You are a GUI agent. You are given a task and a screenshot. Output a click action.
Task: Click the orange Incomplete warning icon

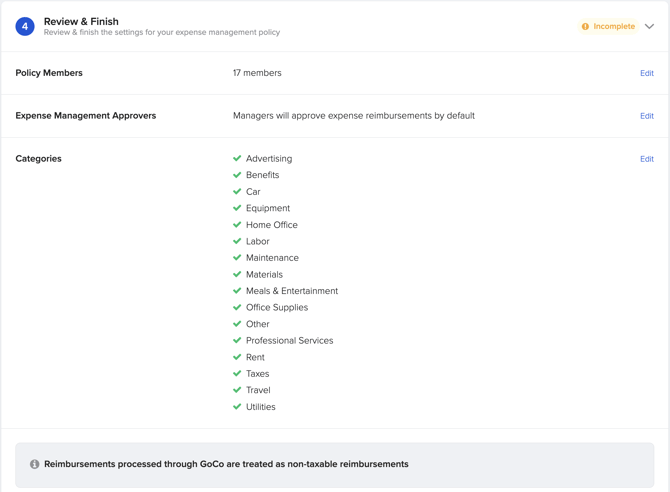click(x=585, y=27)
